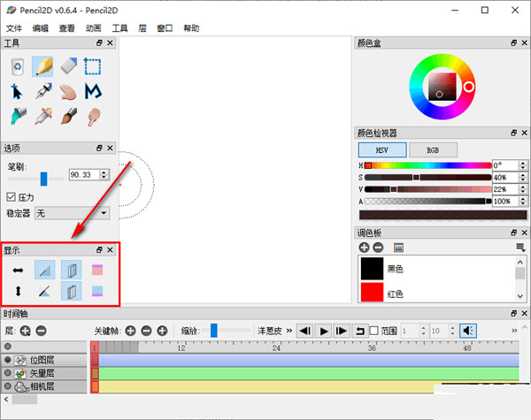
Task: Expand the hidden timeline toolbar items
Action: [514, 331]
